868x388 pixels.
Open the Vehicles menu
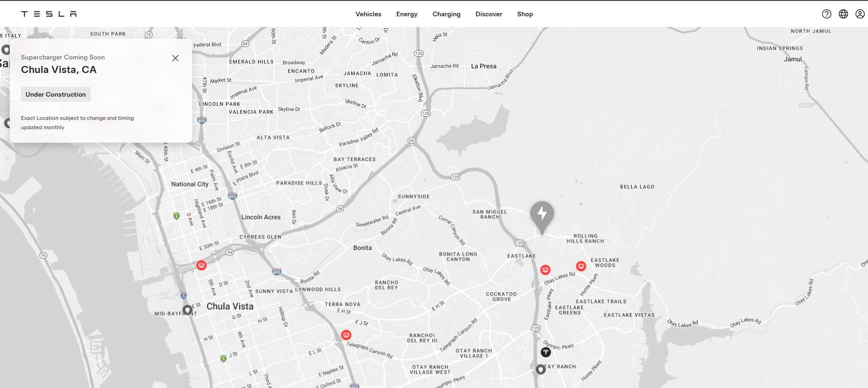click(x=368, y=14)
